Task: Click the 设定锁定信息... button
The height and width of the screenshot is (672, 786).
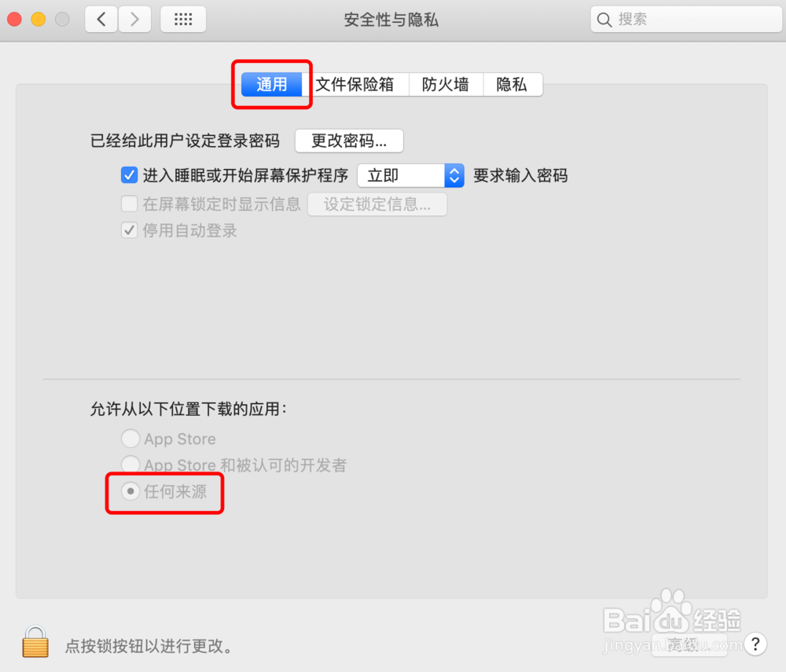Action: (377, 204)
